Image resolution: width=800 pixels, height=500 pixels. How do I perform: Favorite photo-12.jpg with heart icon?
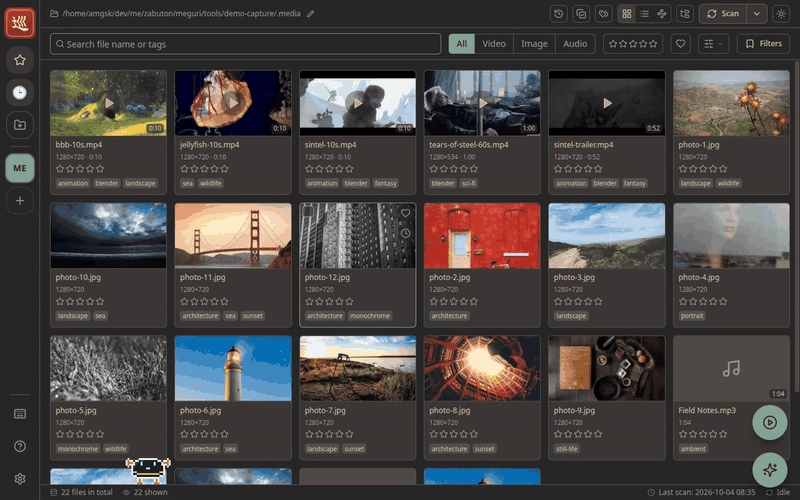tap(405, 213)
